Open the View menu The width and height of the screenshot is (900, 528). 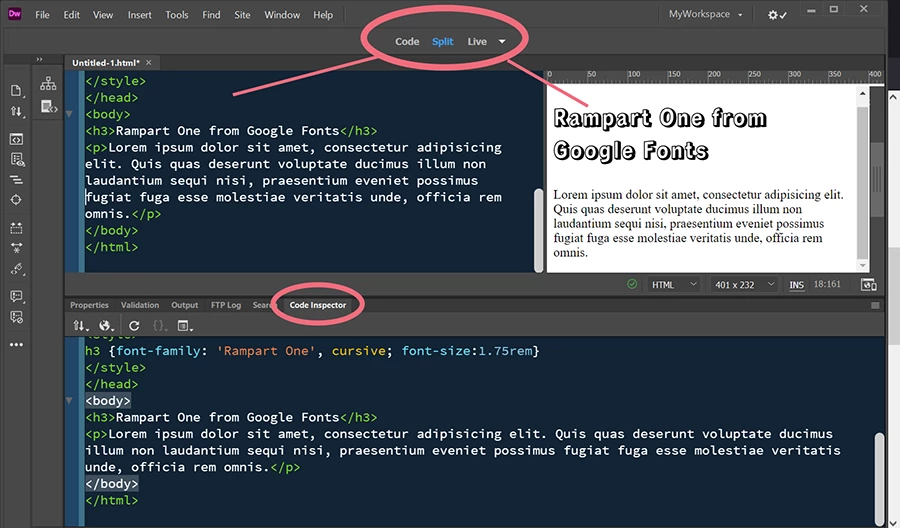point(103,15)
